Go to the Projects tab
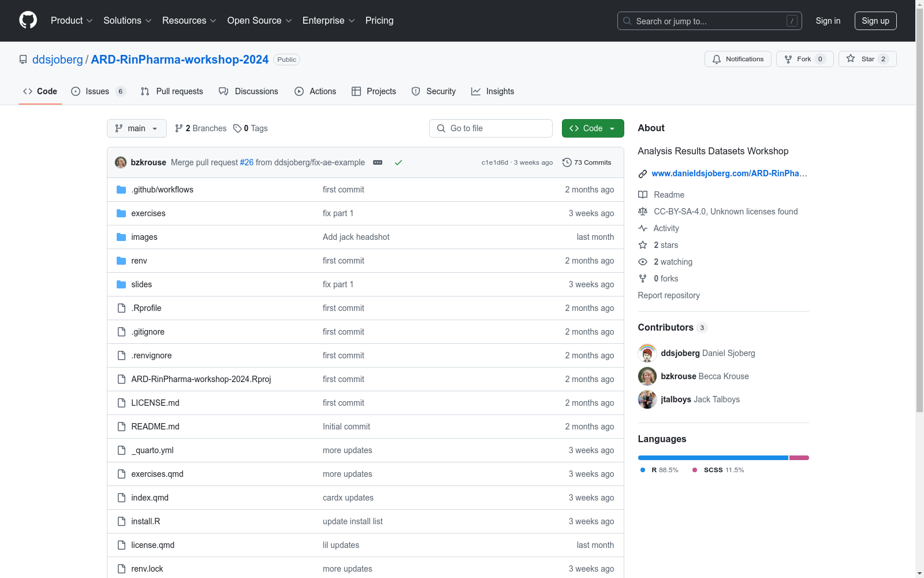The width and height of the screenshot is (924, 578). point(374,91)
